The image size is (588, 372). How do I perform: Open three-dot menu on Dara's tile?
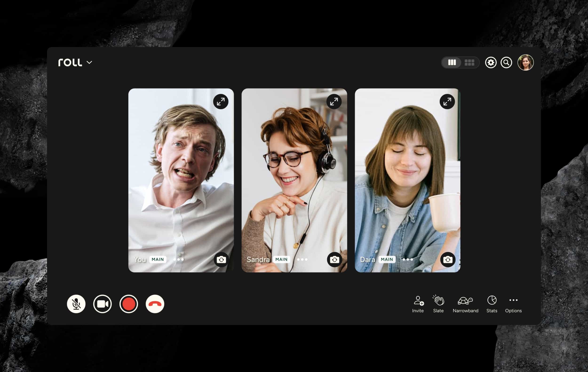[408, 259]
